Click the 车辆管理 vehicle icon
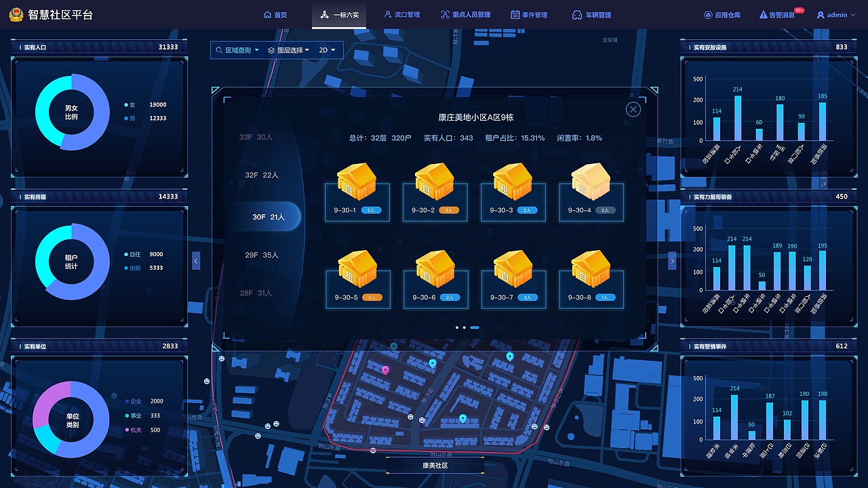This screenshot has width=868, height=488. (x=576, y=14)
